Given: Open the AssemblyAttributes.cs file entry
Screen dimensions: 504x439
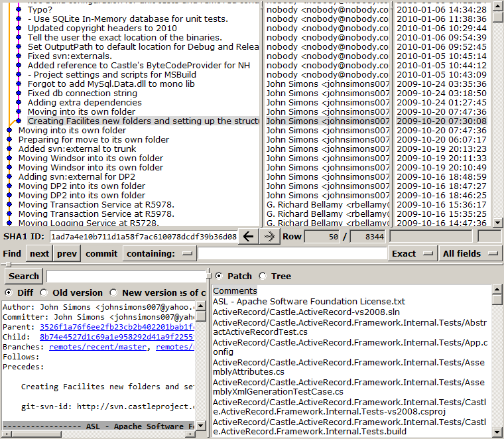Looking at the screenshot, I should [x=349, y=367].
